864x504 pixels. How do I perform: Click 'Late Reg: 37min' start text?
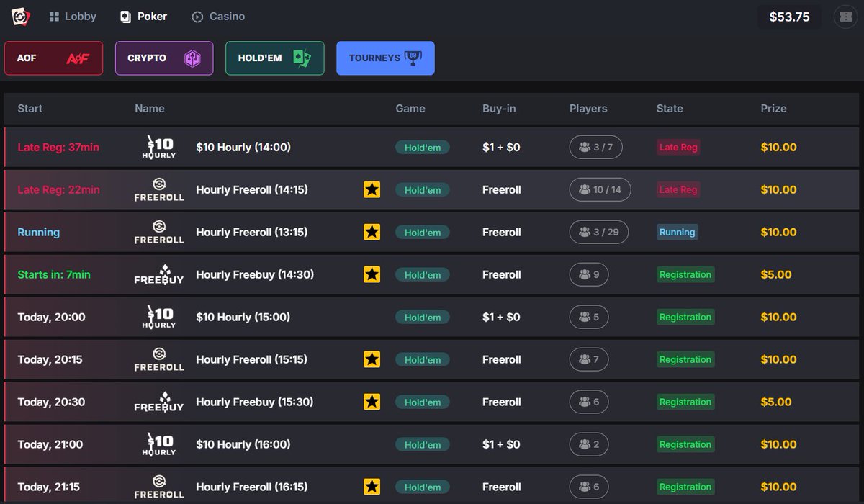click(58, 148)
